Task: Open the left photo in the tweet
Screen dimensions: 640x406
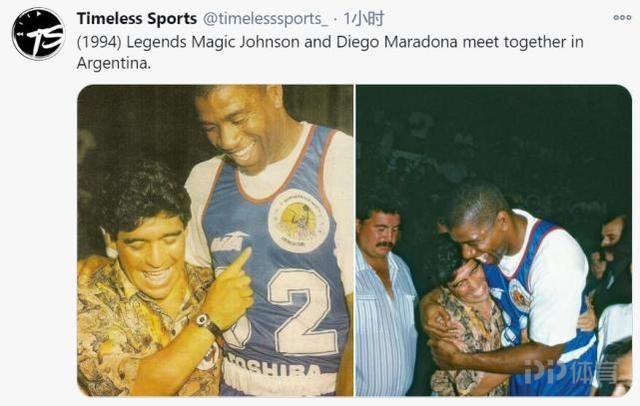Action: point(215,240)
